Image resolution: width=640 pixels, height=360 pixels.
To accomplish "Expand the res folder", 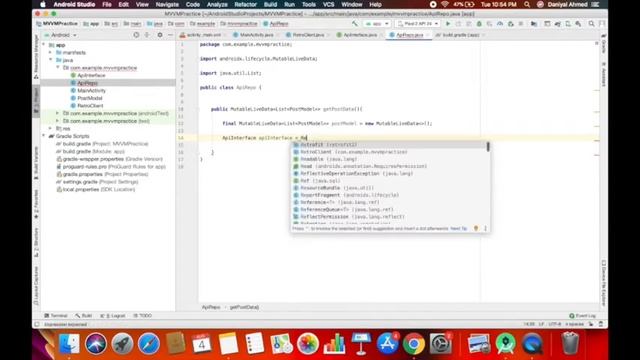I will pyautogui.click(x=51, y=129).
